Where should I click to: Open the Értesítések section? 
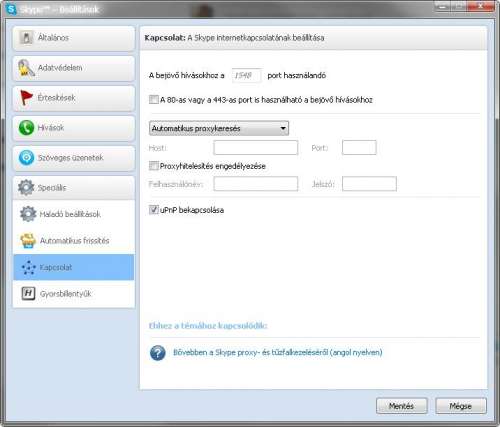pyautogui.click(x=74, y=98)
